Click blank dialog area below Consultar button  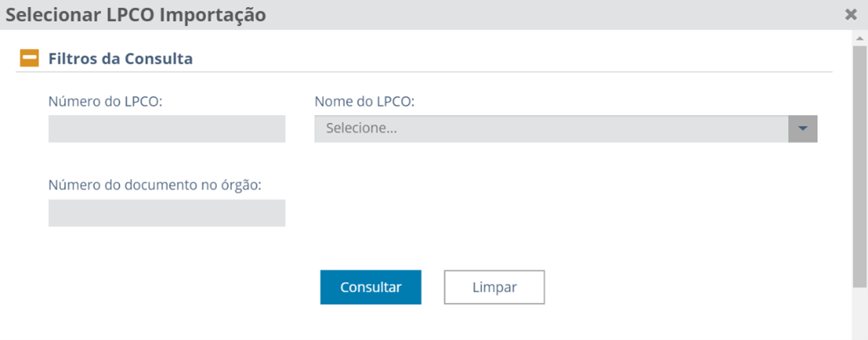(x=371, y=325)
